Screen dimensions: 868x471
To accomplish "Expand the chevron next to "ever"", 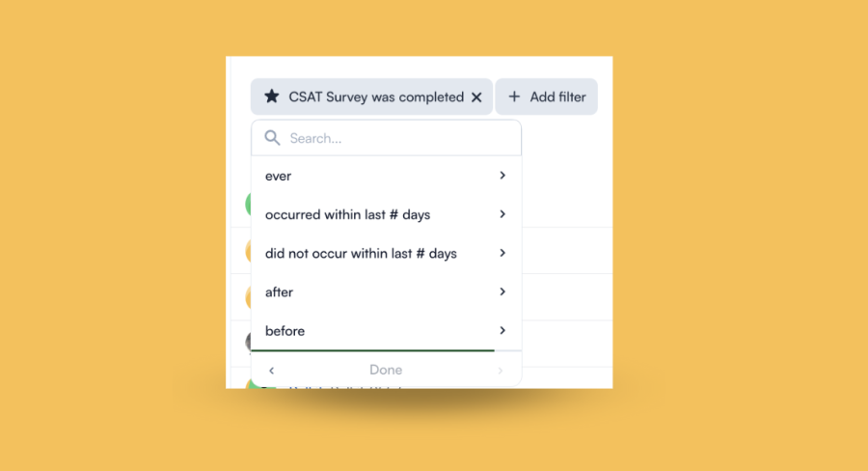I will point(502,175).
